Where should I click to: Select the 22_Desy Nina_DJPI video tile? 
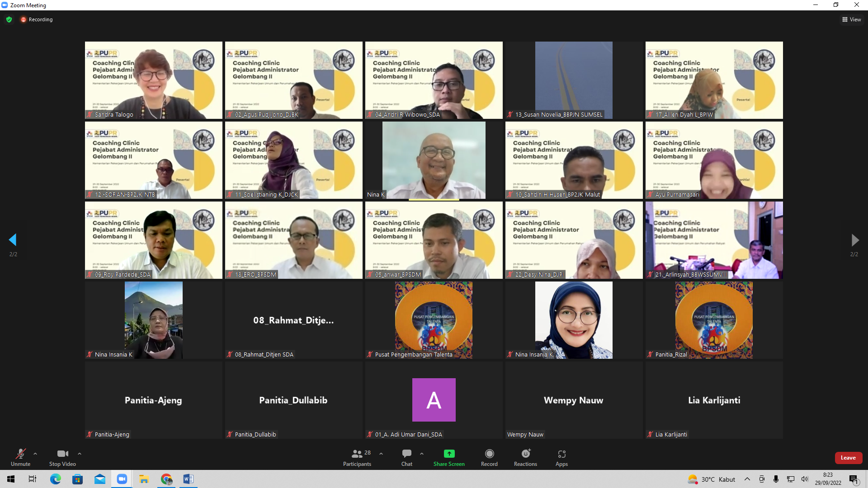(x=574, y=240)
